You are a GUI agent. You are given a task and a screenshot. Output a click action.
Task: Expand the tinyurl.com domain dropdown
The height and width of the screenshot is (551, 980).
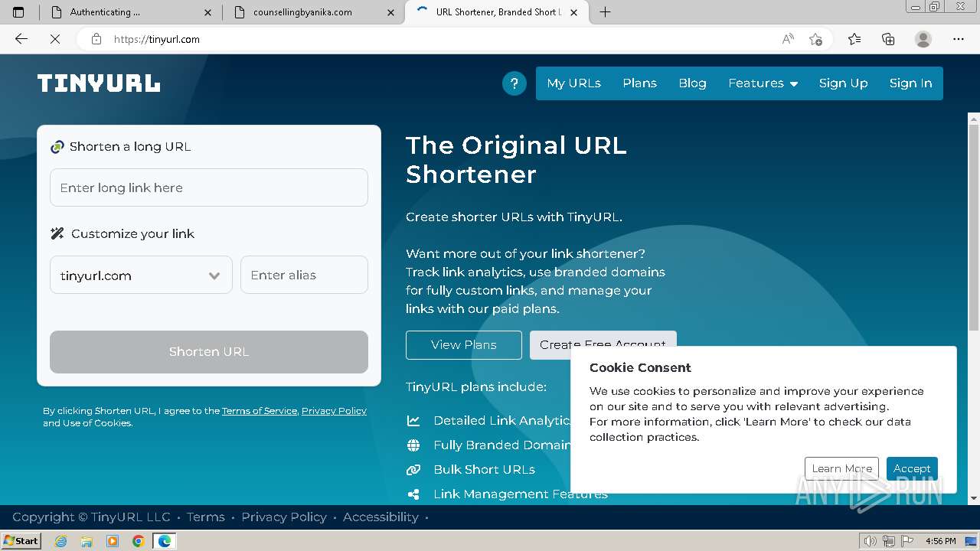141,275
